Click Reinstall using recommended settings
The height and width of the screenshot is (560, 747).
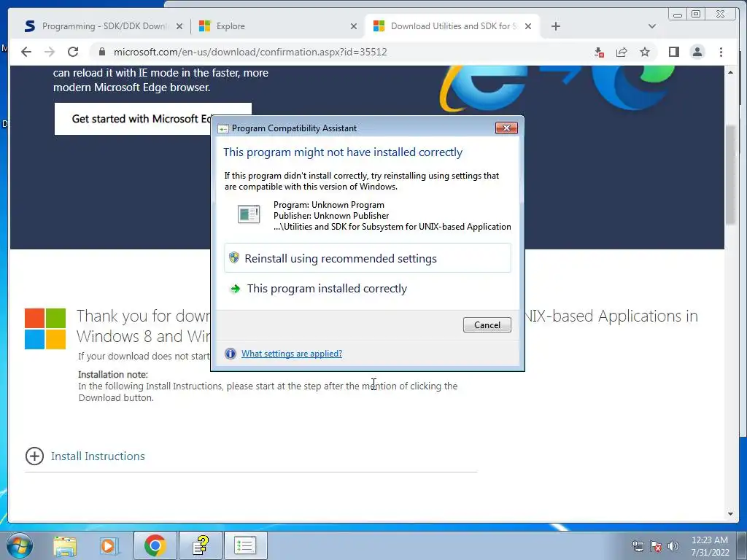368,258
